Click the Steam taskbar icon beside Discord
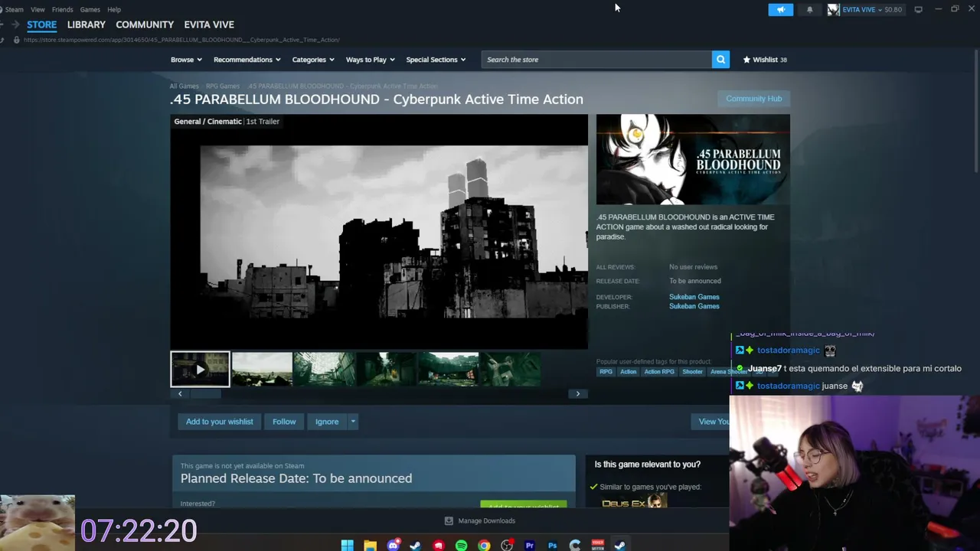980x551 pixels. click(416, 545)
